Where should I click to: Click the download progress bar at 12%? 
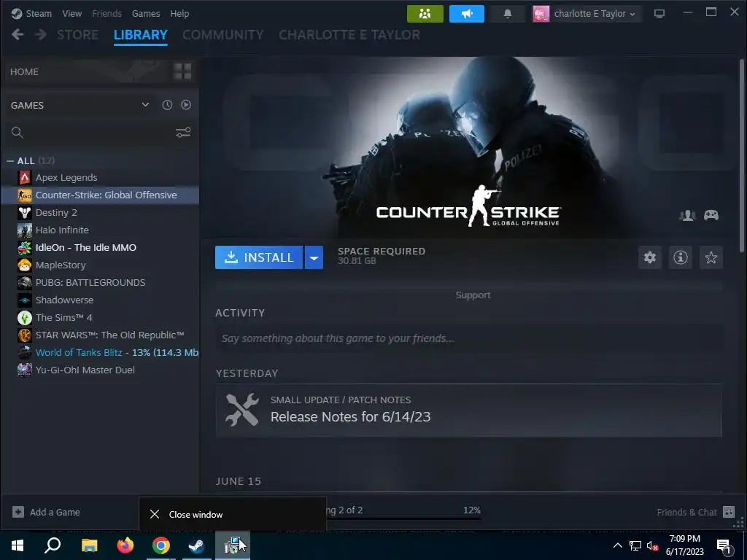(x=404, y=518)
